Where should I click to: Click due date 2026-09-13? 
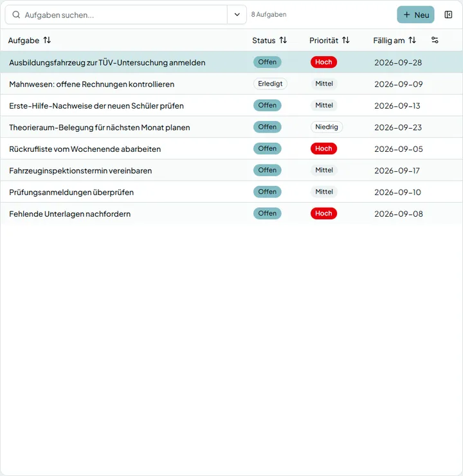tap(397, 105)
